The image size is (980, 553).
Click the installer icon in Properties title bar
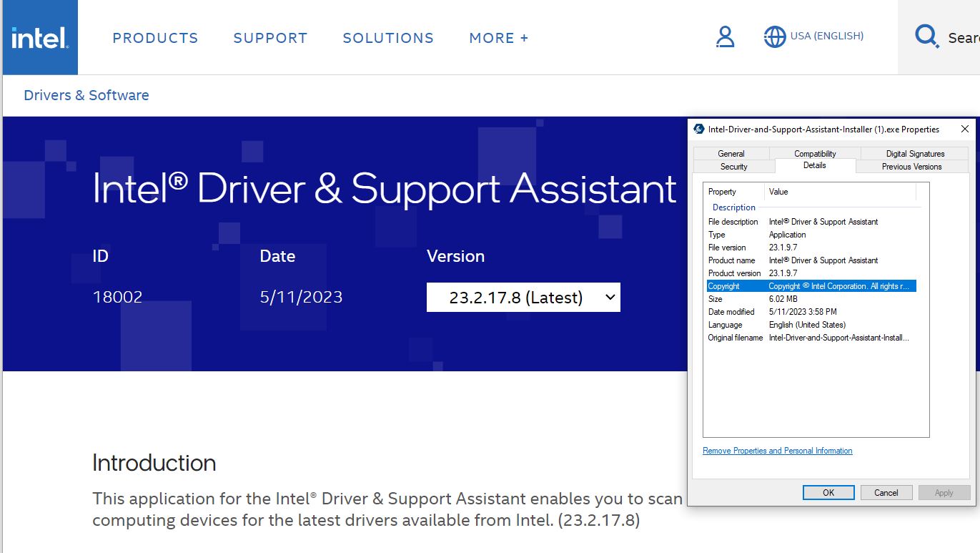click(699, 129)
